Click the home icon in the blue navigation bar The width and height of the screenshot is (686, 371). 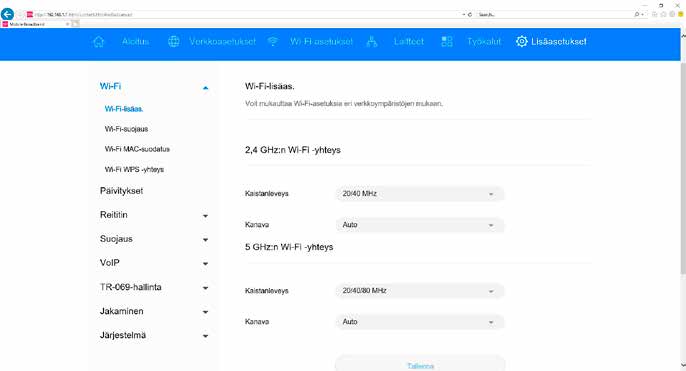click(98, 42)
